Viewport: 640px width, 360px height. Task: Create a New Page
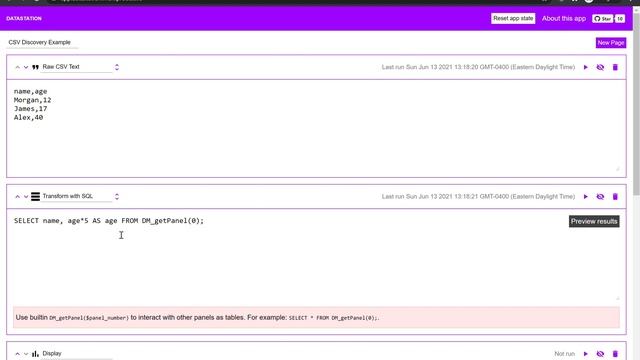click(x=611, y=43)
